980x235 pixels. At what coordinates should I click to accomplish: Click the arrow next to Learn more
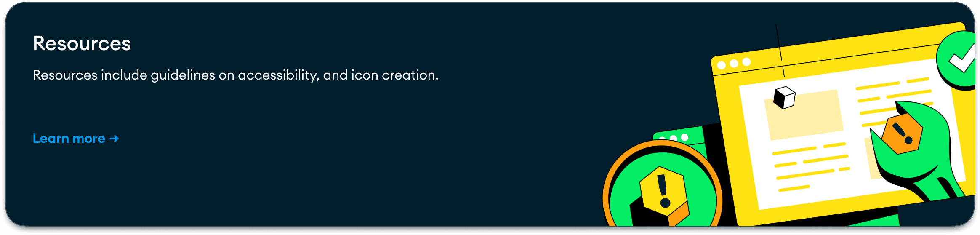coord(114,139)
